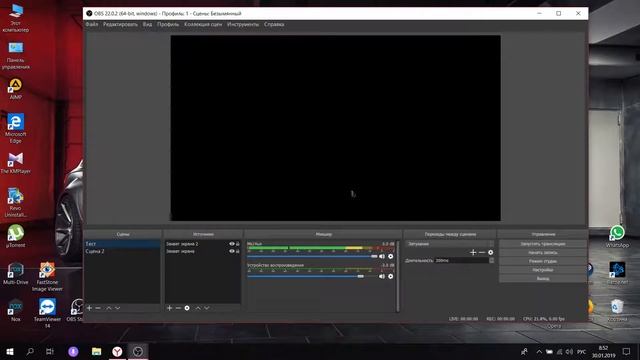Open the Control Panel desktop icon
The height and width of the screenshot is (360, 640).
(x=16, y=56)
